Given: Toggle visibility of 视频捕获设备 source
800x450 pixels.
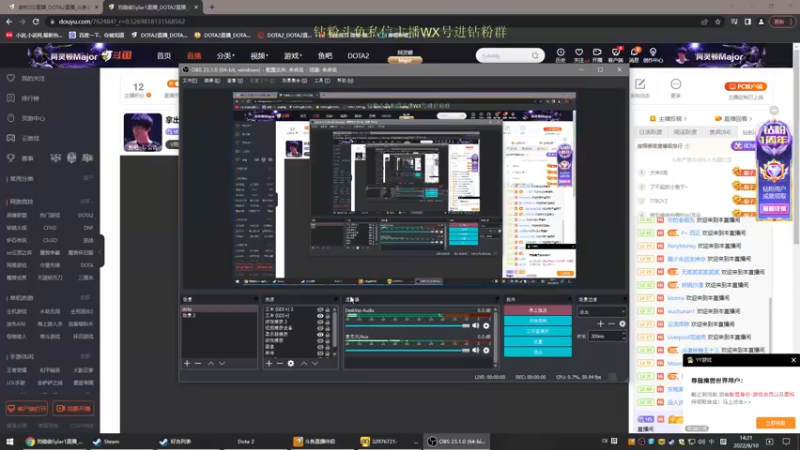Looking at the screenshot, I should coord(320,328).
